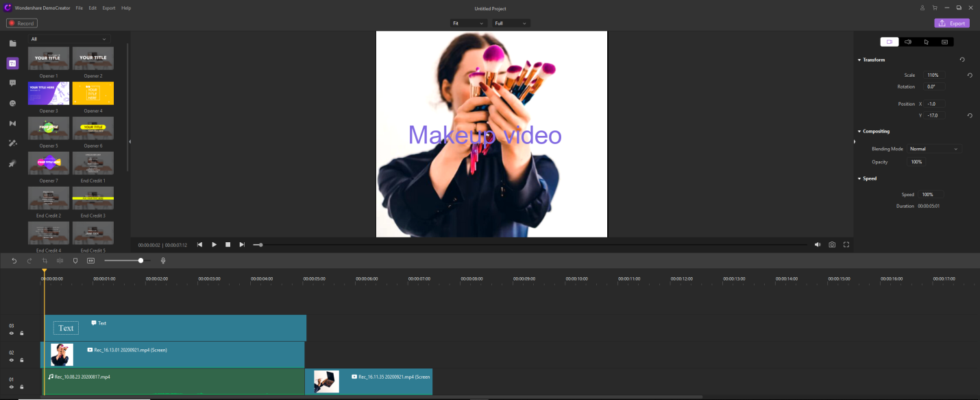Select the Text clip on track 03
The width and height of the screenshot is (980, 400).
pyautogui.click(x=175, y=328)
